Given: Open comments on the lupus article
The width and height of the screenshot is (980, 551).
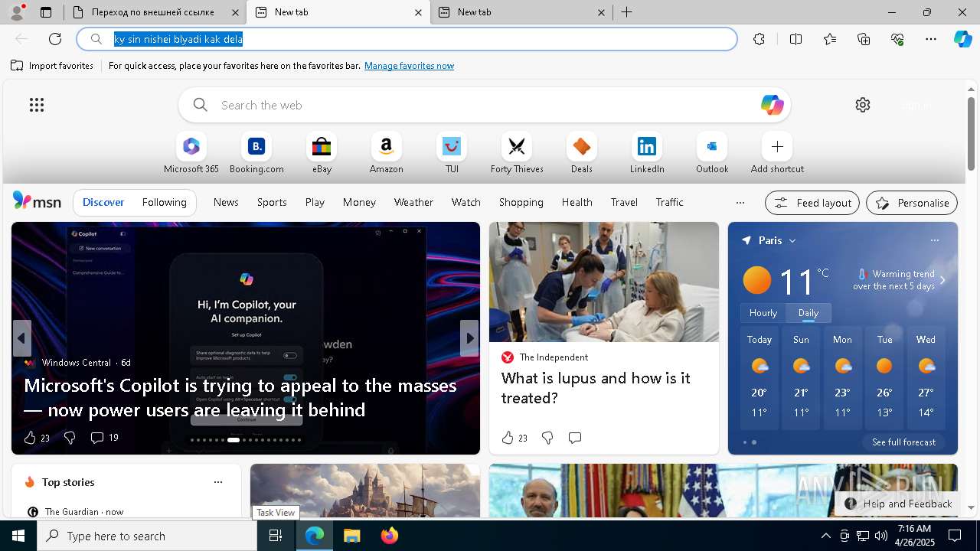Looking at the screenshot, I should (575, 438).
